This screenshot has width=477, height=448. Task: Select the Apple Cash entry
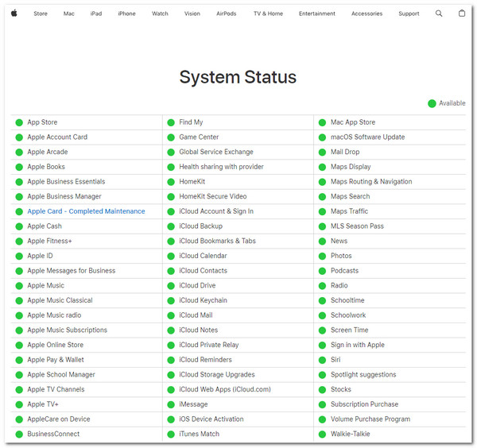tap(45, 226)
